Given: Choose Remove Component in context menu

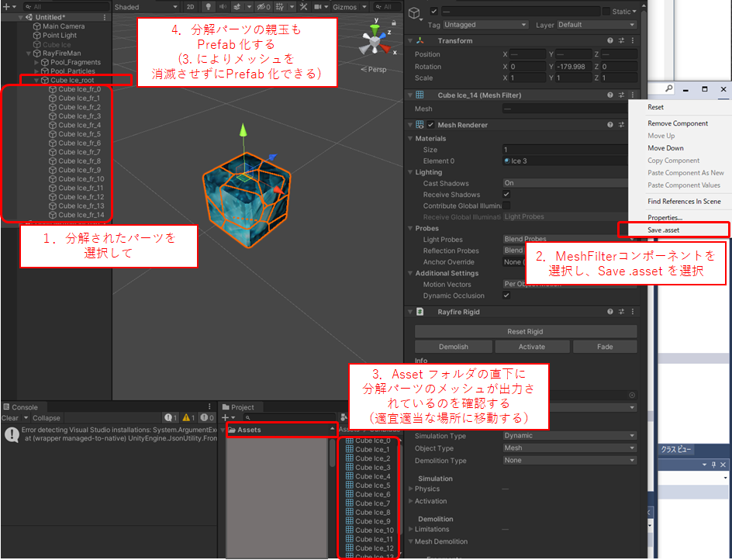Looking at the screenshot, I should [680, 123].
